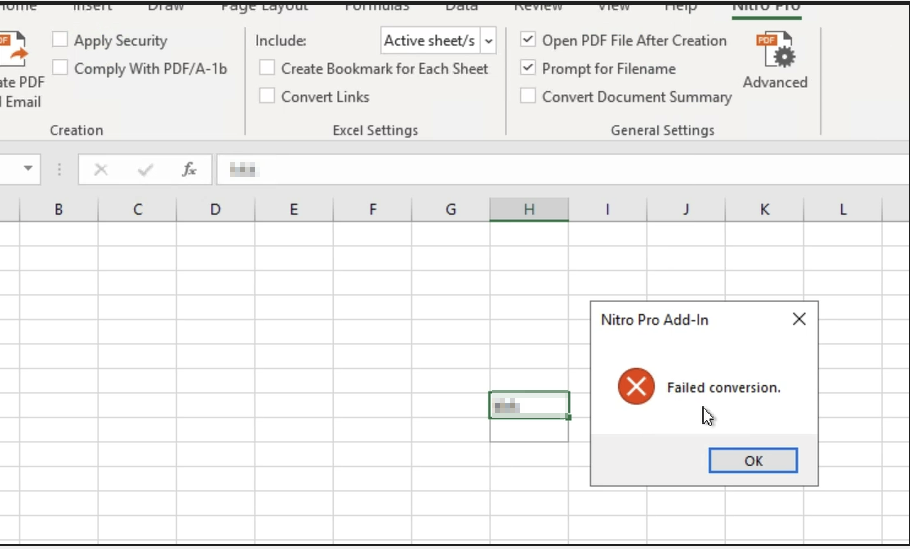The image size is (910, 549).
Task: Select column L header
Action: click(x=843, y=210)
